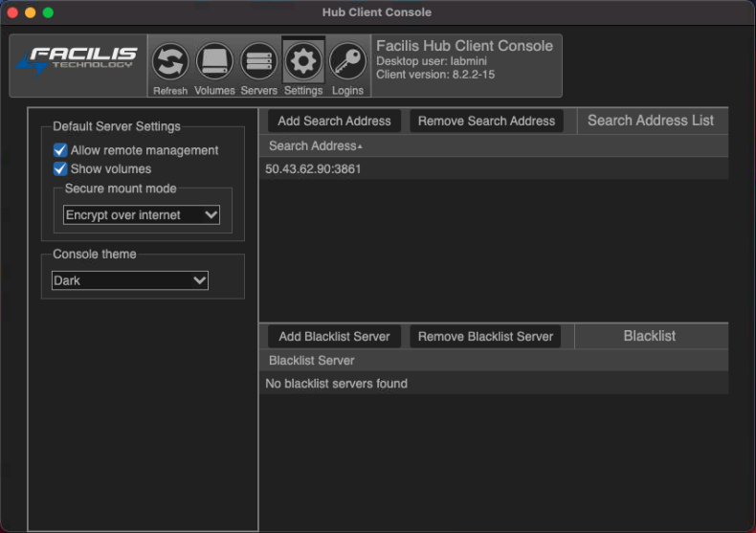This screenshot has width=756, height=533.
Task: Click the Blacklist Server column header
Action: pos(494,361)
